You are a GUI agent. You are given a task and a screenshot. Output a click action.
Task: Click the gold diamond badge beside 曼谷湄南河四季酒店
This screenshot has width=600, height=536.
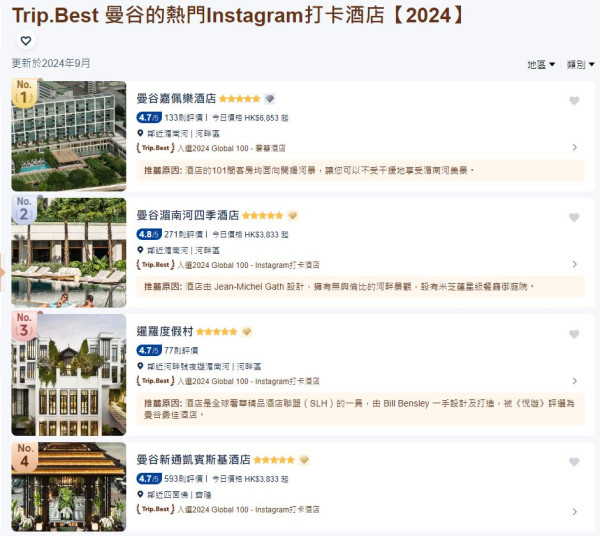pyautogui.click(x=293, y=215)
